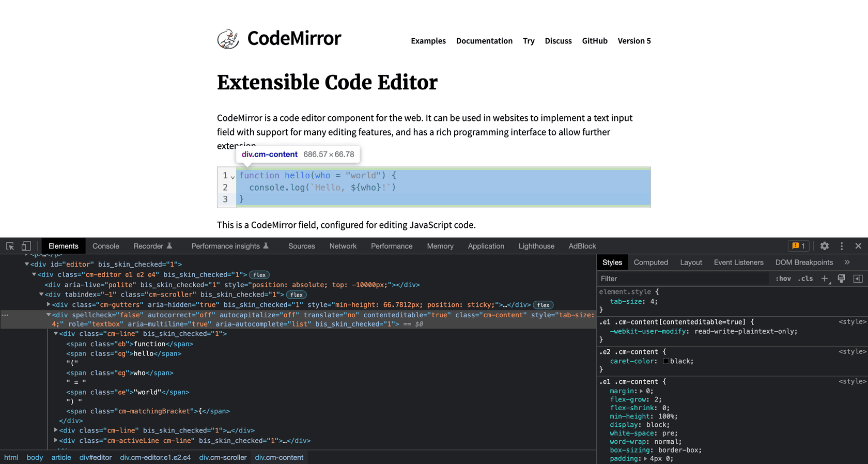The width and height of the screenshot is (868, 464).
Task: Click the flex badge on cm-scroller
Action: tap(297, 295)
